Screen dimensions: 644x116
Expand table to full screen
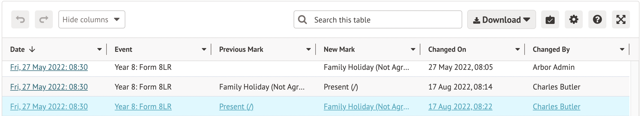(x=621, y=20)
